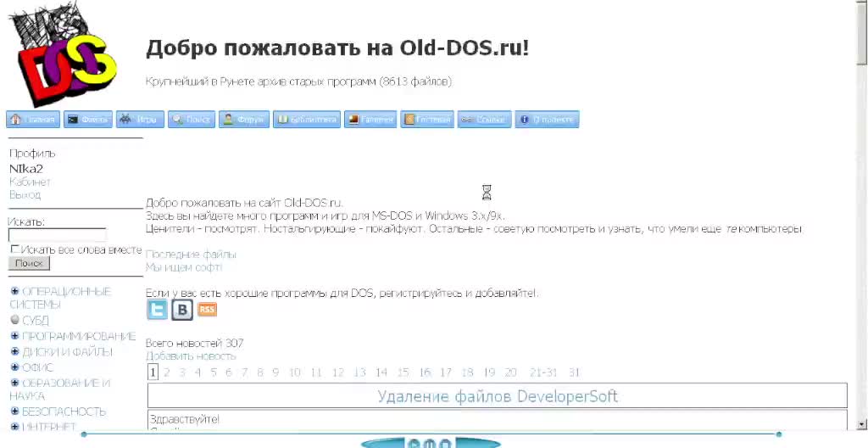Open Библиотека menu item
This screenshot has width=868, height=448.
click(307, 120)
